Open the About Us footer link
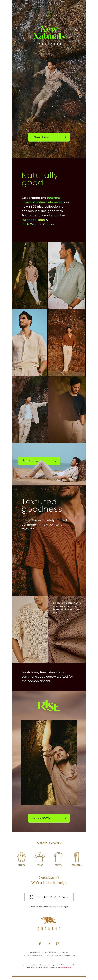The height and width of the screenshot is (980, 98). 64,952
